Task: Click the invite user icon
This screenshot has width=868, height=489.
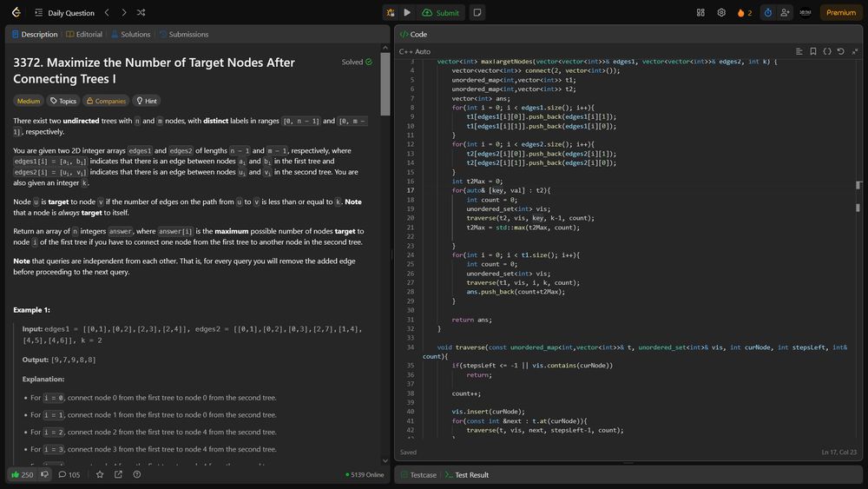Action: [785, 12]
